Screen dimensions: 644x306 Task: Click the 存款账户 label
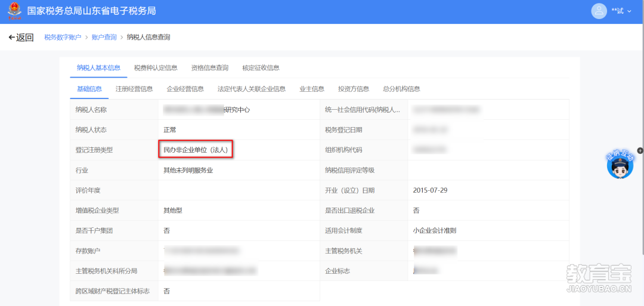[88, 251]
